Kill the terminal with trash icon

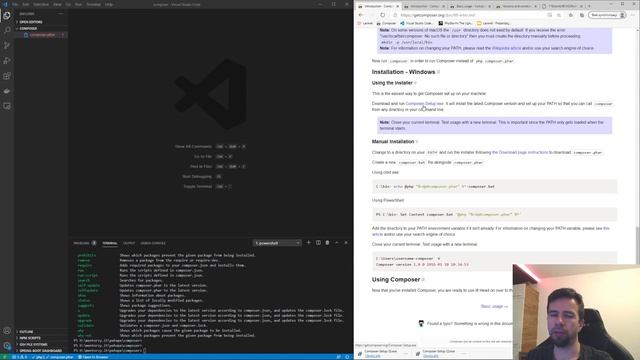pyautogui.click(x=327, y=243)
